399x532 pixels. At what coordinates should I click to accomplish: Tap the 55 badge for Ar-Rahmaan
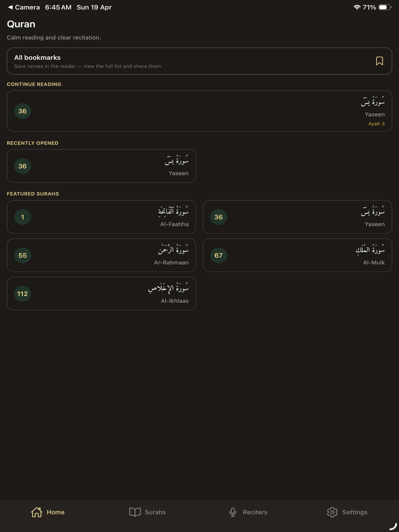click(x=23, y=255)
